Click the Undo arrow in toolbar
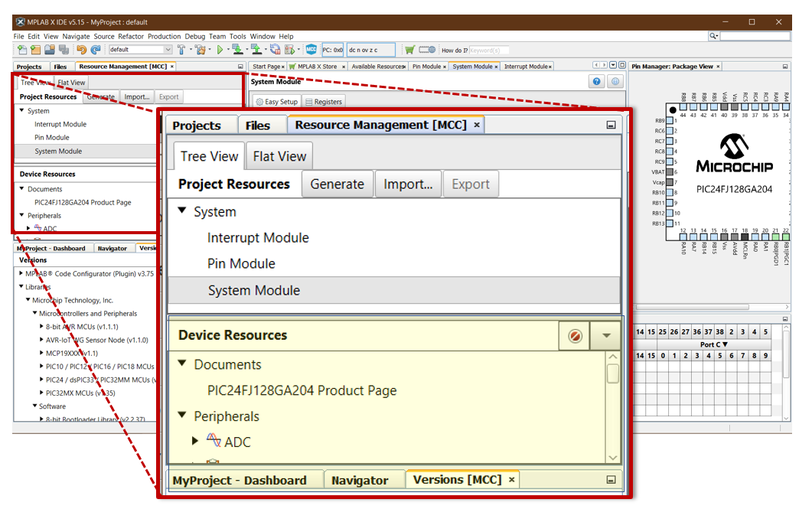This screenshot has width=812, height=509. [81, 50]
